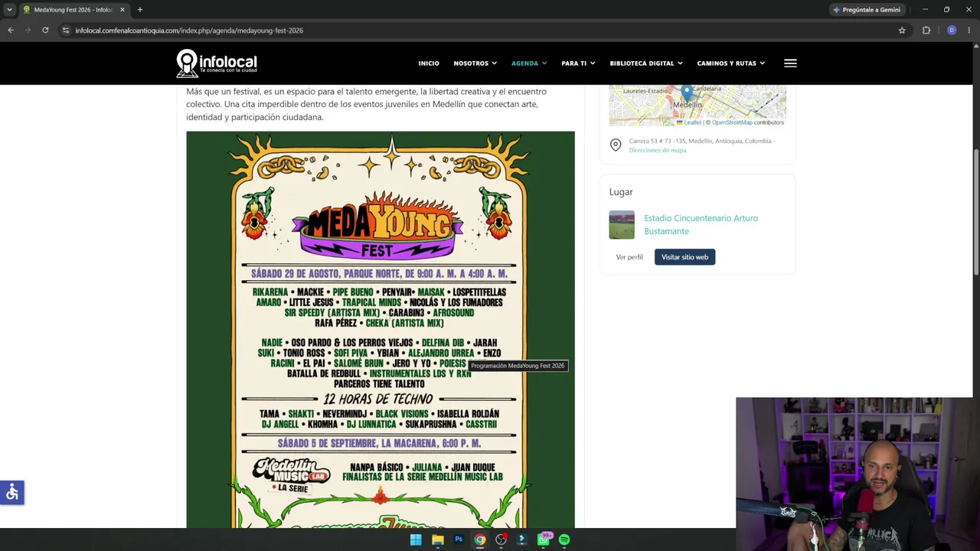The image size is (980, 551).
Task: Open the Windows Start menu
Action: tap(416, 540)
